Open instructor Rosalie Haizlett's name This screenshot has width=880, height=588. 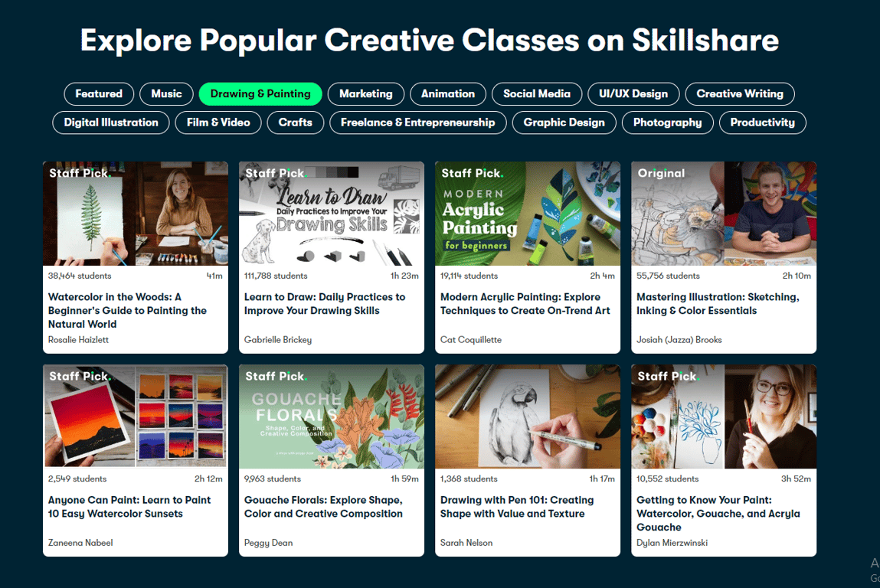[78, 339]
